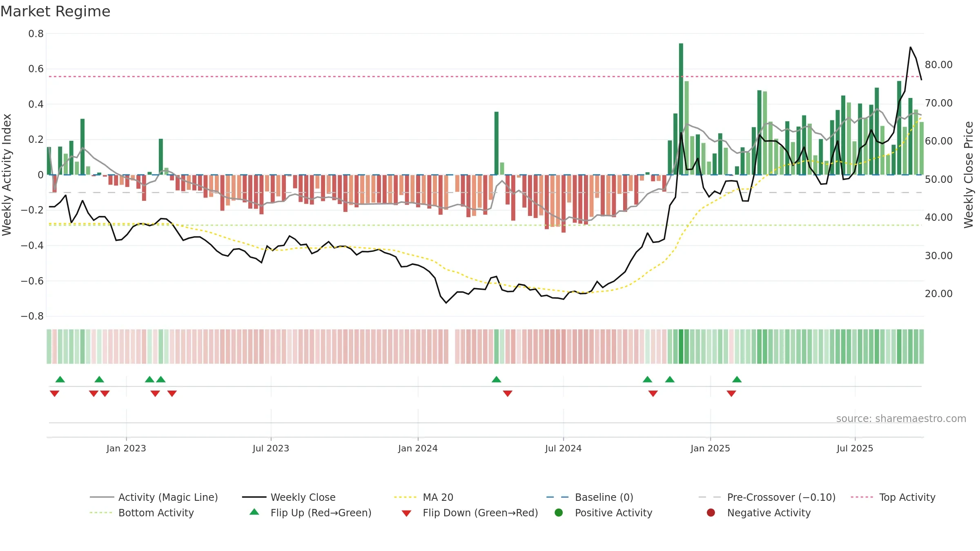Click the first flip-up marker on the left

[60, 379]
